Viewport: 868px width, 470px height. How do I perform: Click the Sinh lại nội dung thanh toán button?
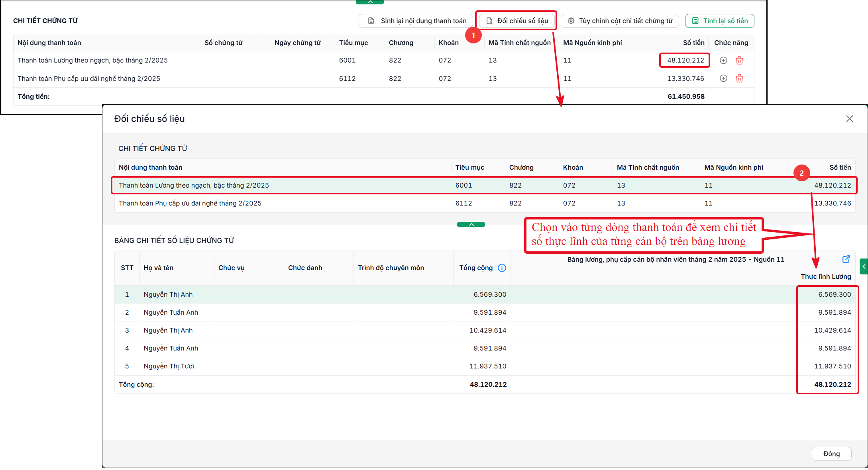pyautogui.click(x=416, y=21)
